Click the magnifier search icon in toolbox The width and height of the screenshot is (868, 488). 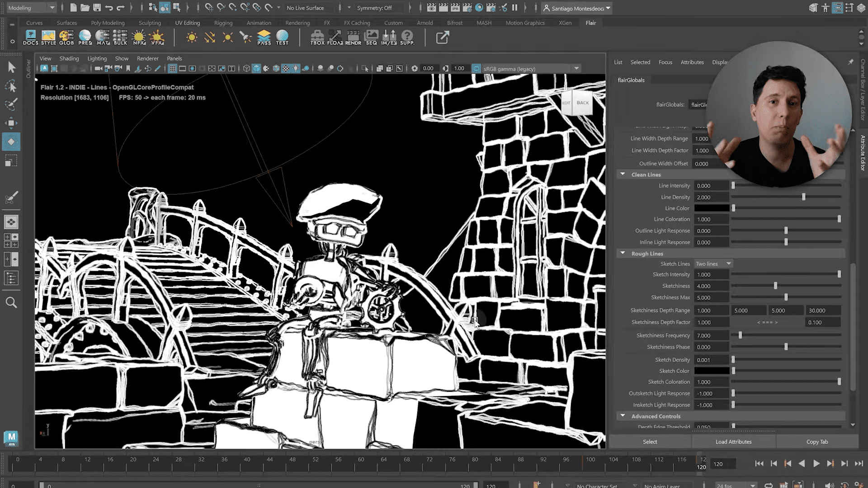tap(11, 302)
